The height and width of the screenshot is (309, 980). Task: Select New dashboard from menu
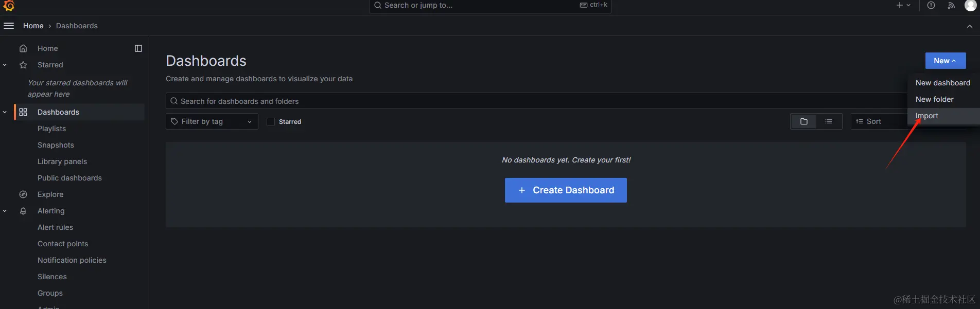point(943,83)
